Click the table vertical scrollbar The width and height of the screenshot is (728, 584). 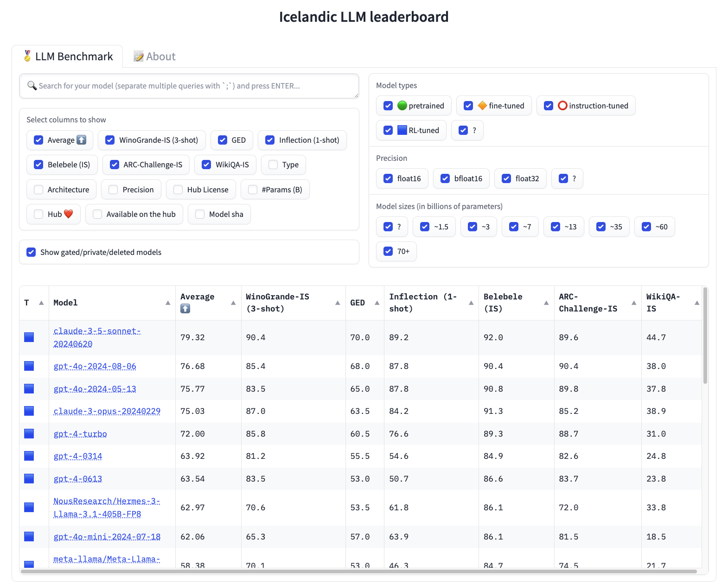coord(705,336)
